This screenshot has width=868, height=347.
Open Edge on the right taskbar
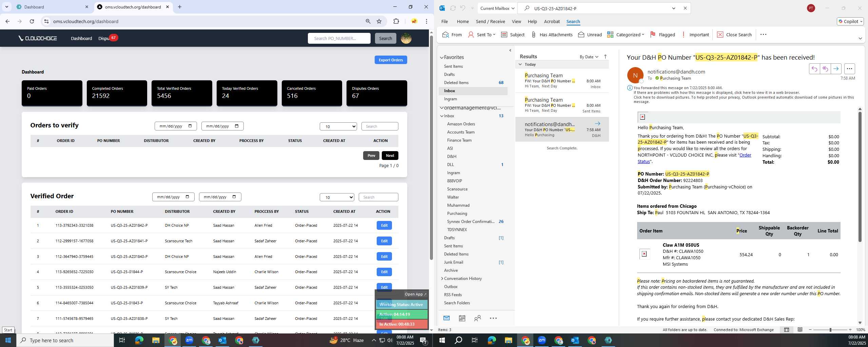pyautogui.click(x=492, y=340)
